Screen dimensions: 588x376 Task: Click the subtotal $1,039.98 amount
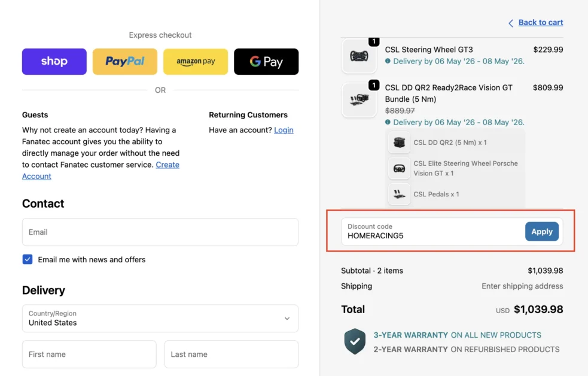point(546,271)
